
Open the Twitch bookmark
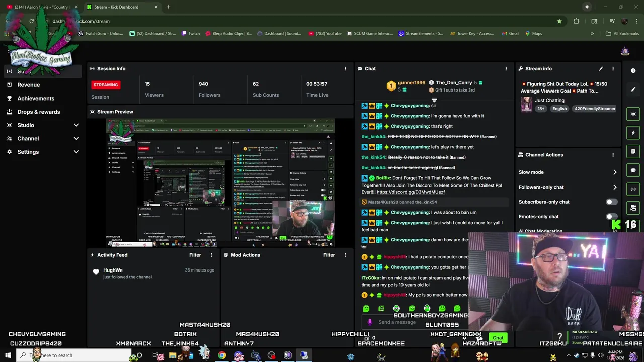point(190,34)
